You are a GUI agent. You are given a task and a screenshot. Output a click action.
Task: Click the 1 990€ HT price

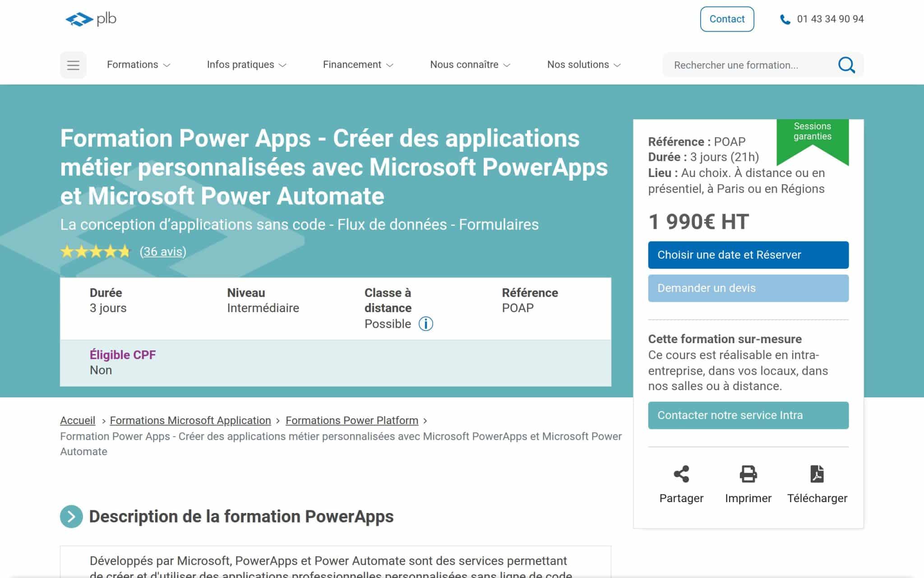tap(698, 222)
